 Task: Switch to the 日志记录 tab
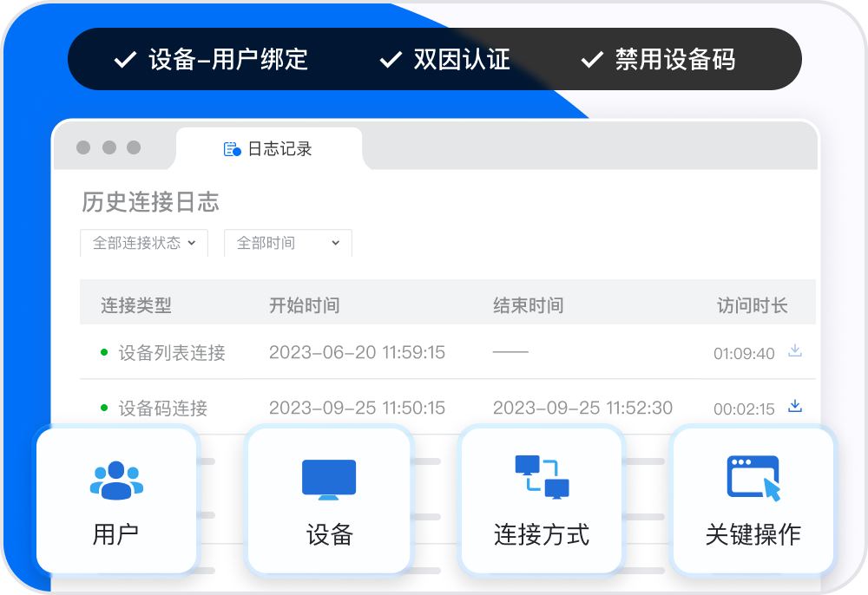coord(269,149)
